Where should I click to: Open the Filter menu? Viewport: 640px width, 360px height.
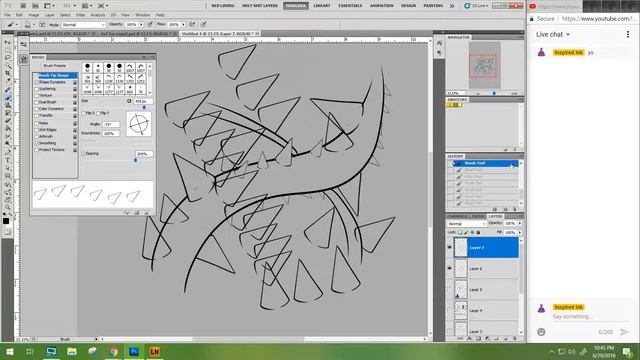80,15
